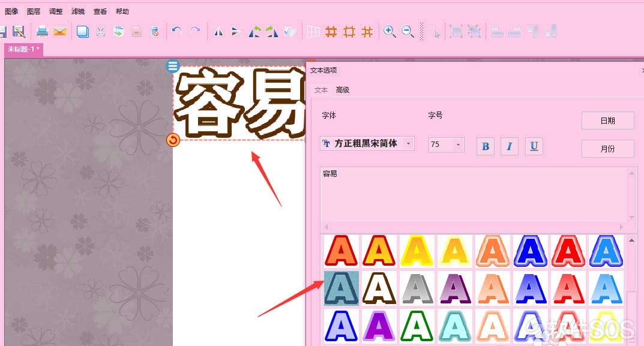Image resolution: width=644 pixels, height=346 pixels.
Task: Click the 月份 button
Action: tap(607, 149)
